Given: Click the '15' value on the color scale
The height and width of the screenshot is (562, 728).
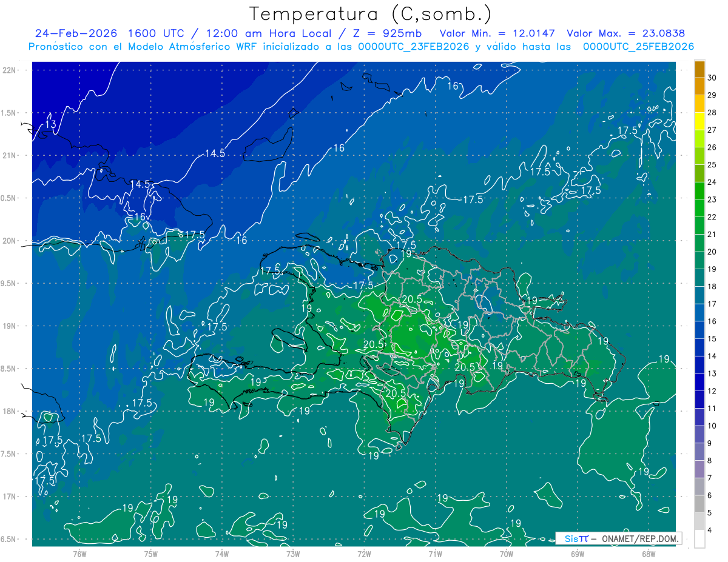Looking at the screenshot, I should point(712,339).
